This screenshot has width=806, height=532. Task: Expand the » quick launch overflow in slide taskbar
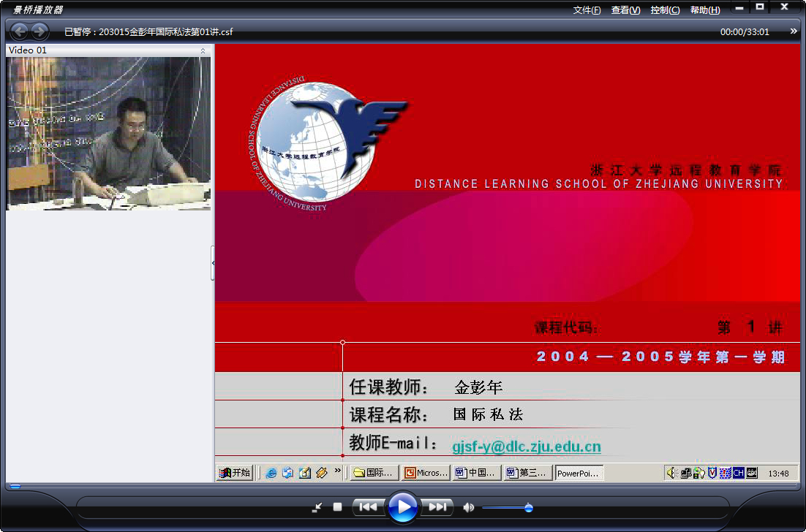click(x=338, y=471)
